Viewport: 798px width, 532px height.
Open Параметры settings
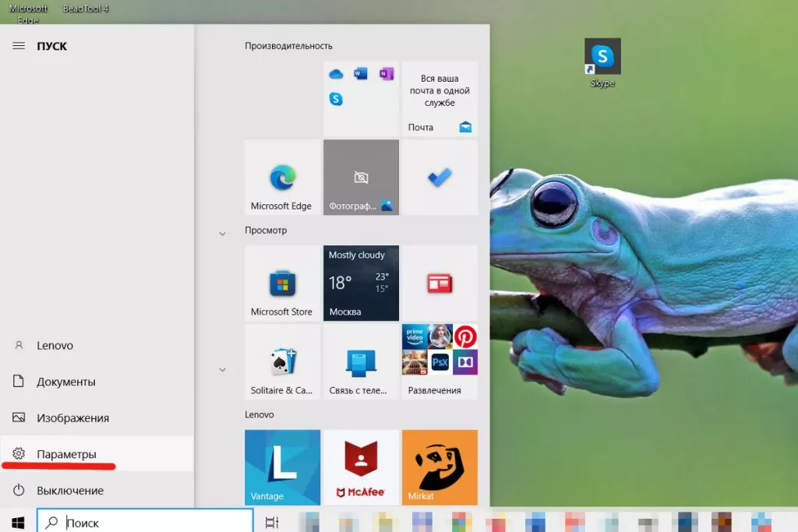97,453
